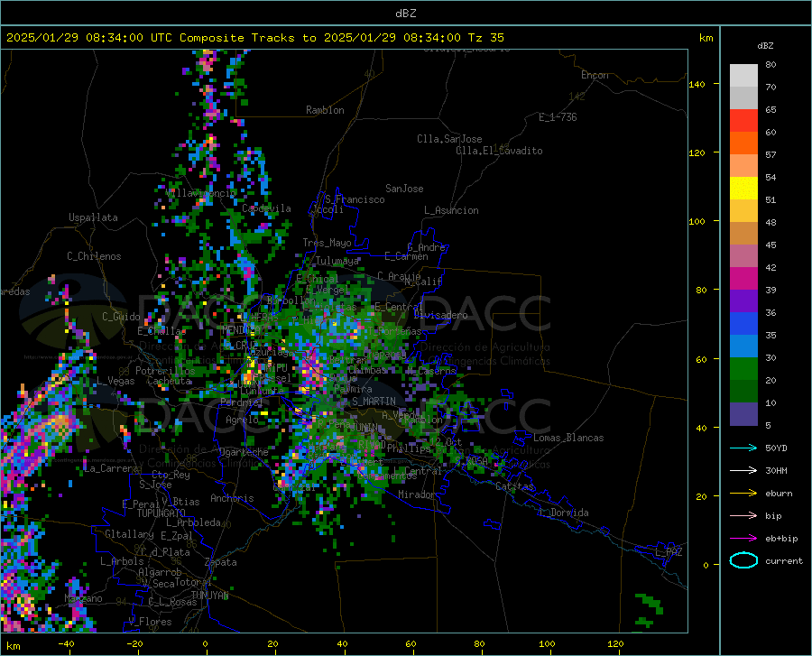Click the Cacheuta map label
The image size is (812, 656).
pyautogui.click(x=170, y=381)
